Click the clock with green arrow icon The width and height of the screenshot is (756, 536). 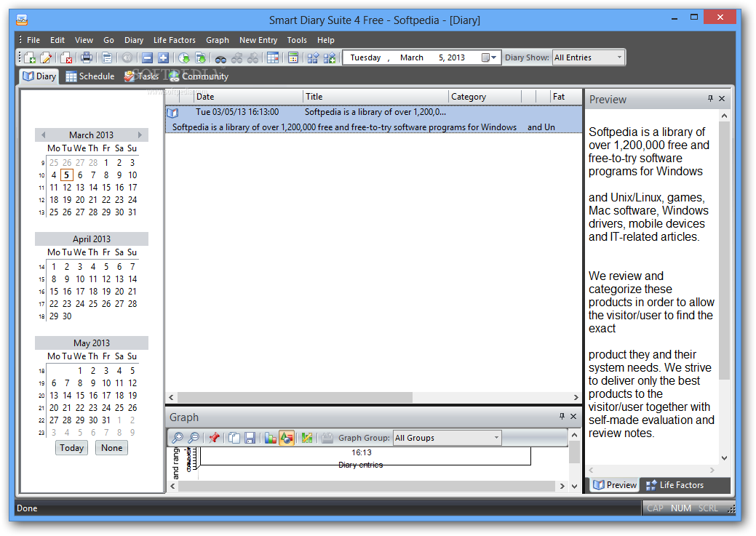(x=184, y=58)
